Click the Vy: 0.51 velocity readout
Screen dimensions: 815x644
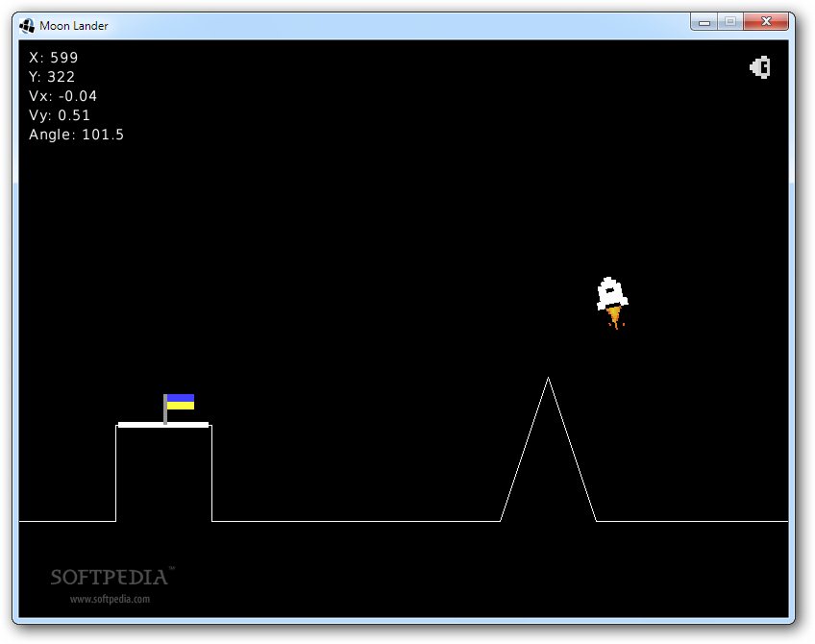pyautogui.click(x=60, y=115)
